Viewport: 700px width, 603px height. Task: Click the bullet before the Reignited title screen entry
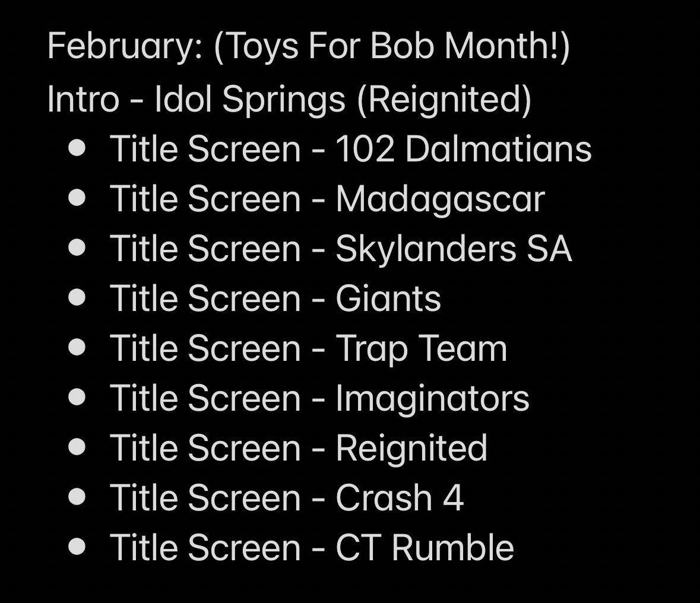click(x=77, y=447)
